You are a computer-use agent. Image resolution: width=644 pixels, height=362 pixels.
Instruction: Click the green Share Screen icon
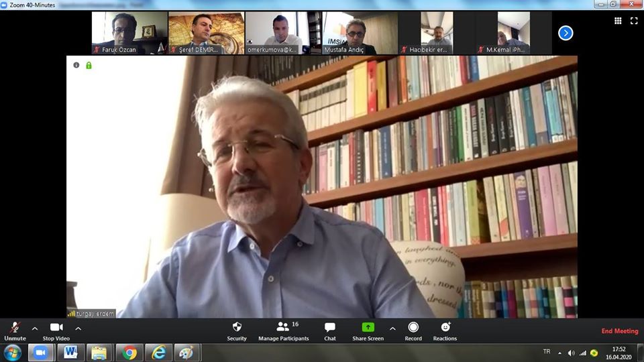point(368,327)
